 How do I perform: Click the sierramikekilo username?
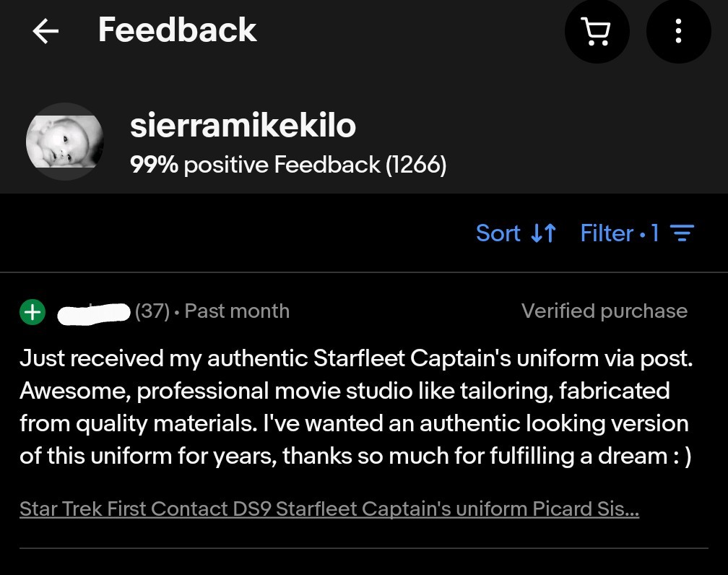coord(243,126)
